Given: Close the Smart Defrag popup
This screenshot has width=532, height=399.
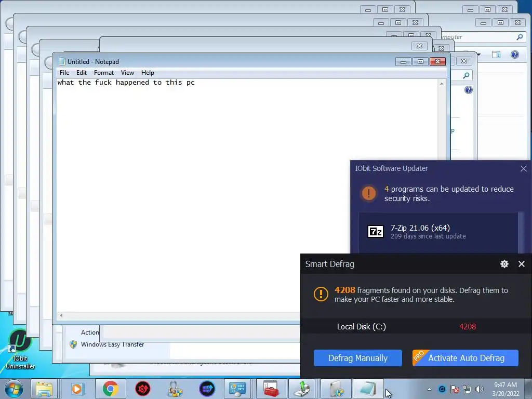Looking at the screenshot, I should tap(522, 264).
